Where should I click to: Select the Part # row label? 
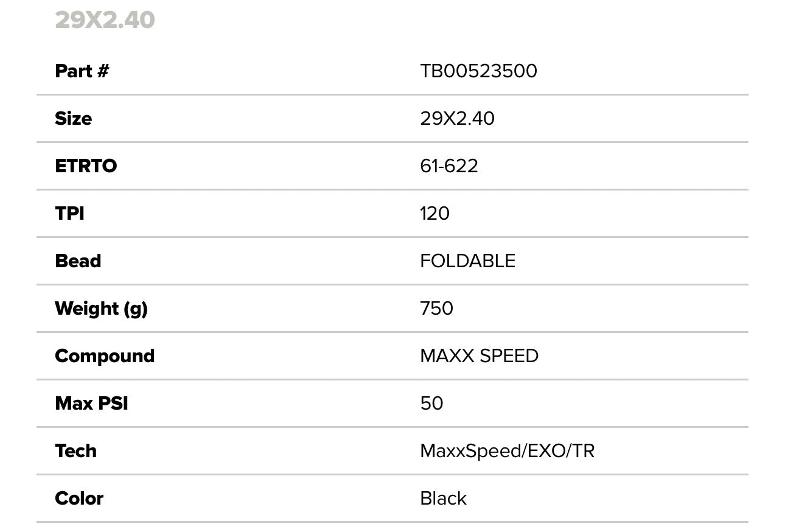[x=82, y=71]
